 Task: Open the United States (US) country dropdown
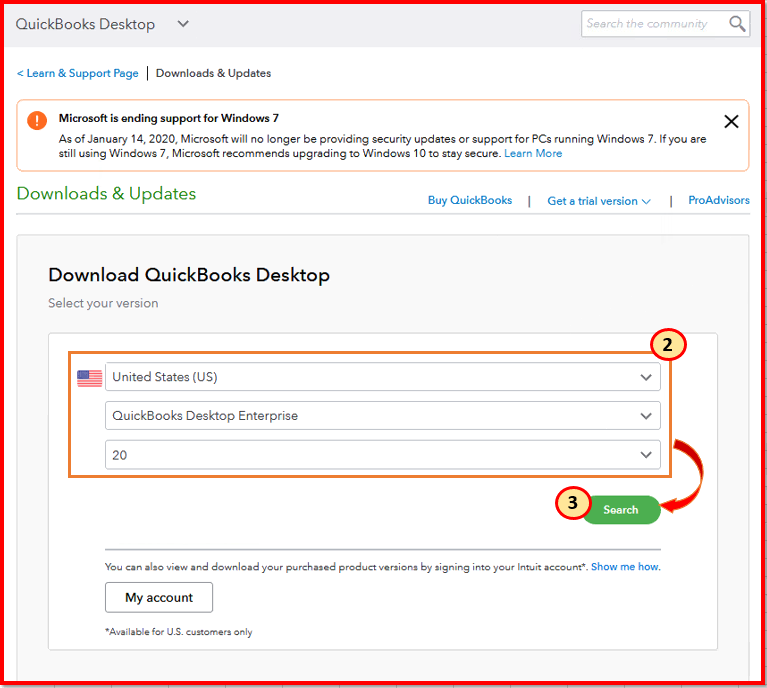click(383, 377)
